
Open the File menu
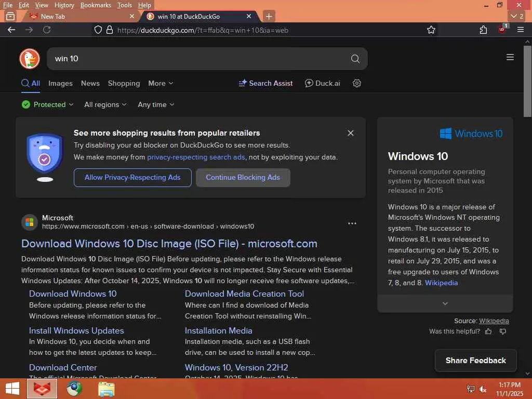pos(7,5)
